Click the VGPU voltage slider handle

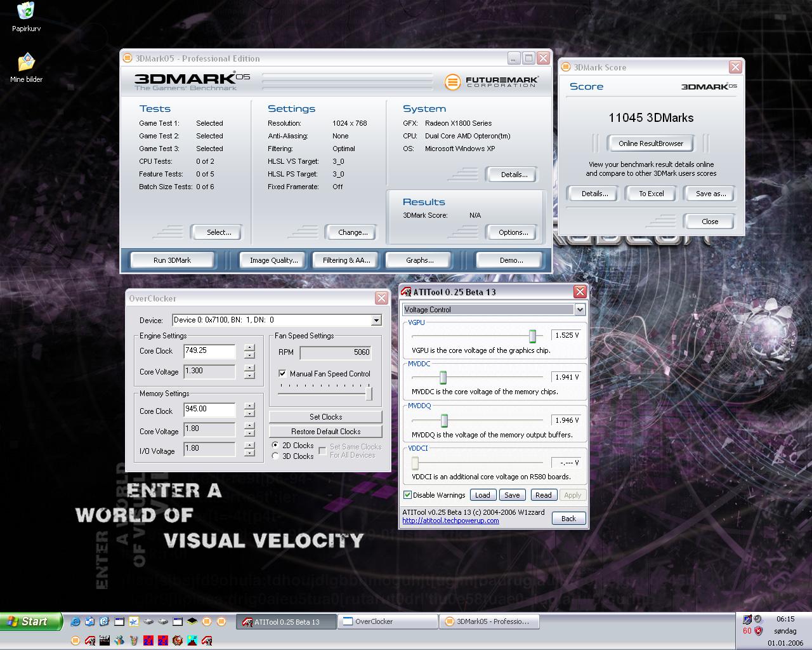tap(532, 336)
